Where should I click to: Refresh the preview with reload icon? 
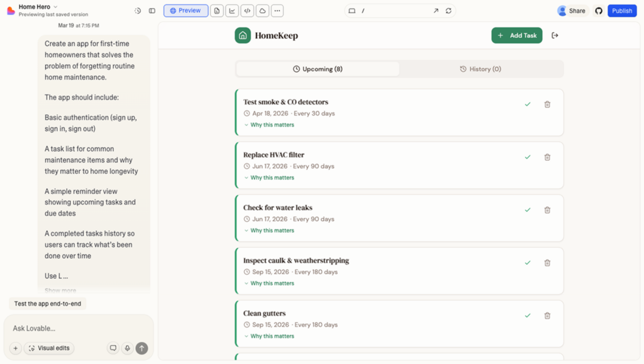448,11
